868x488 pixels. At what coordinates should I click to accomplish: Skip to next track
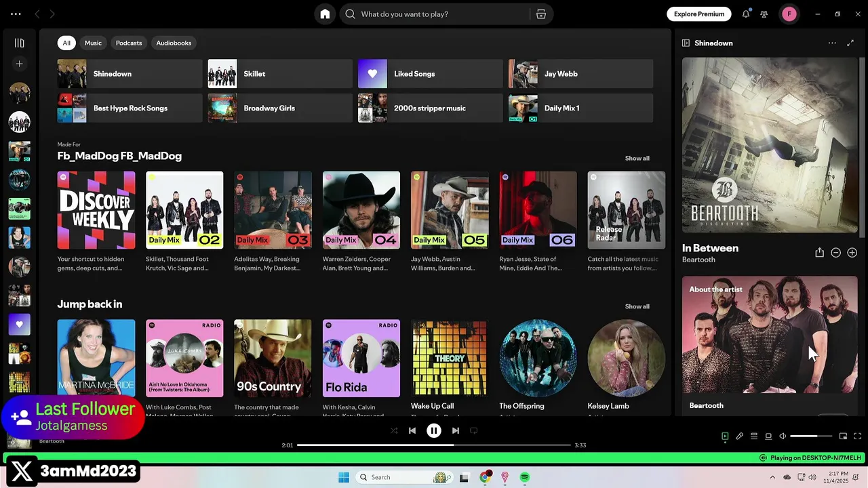[456, 430]
